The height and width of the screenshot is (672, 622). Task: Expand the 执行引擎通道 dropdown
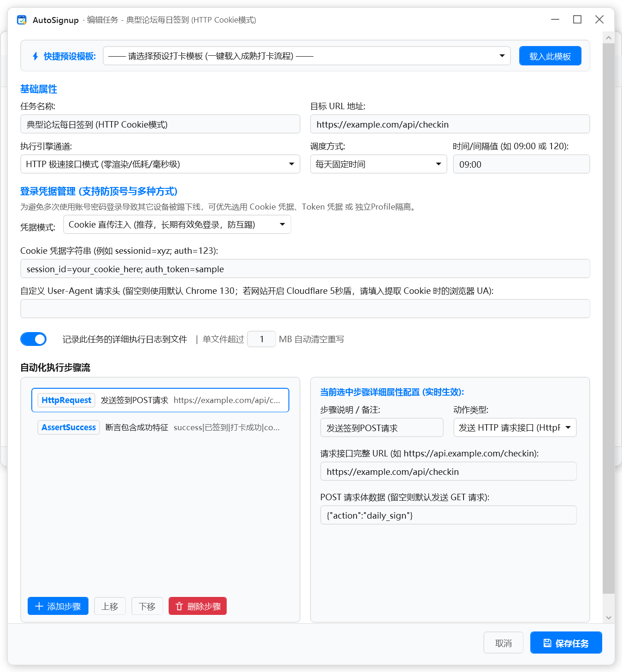pyautogui.click(x=160, y=164)
